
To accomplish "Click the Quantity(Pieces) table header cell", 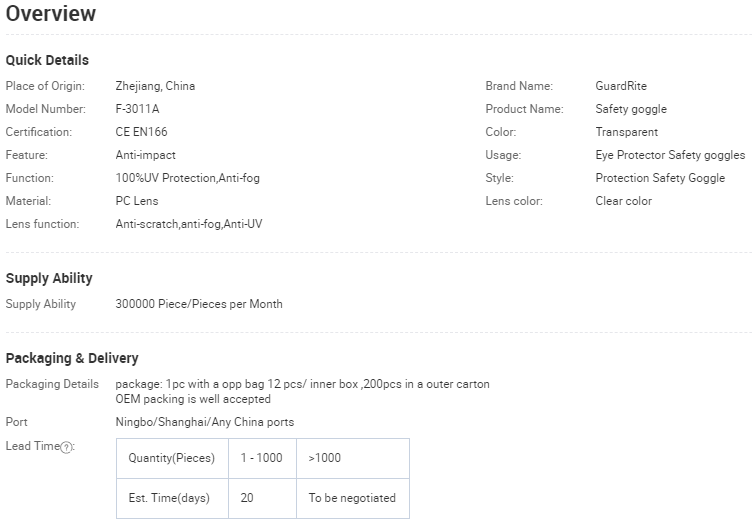I will click(172, 458).
